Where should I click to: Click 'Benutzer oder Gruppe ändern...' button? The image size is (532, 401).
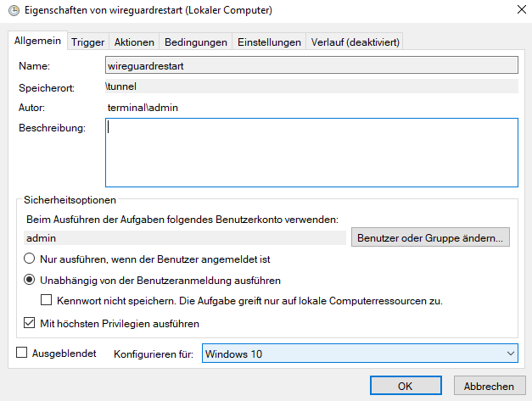click(x=431, y=238)
